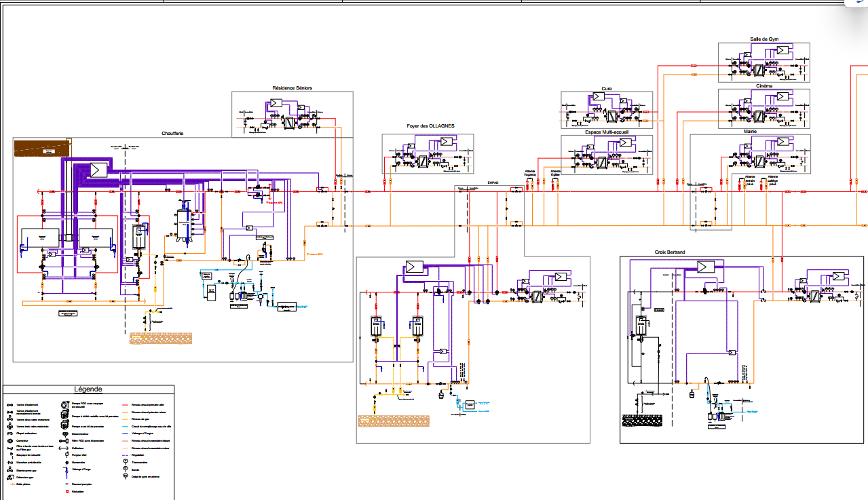Click the brown storage silo in Chaufferie

[x=42, y=147]
